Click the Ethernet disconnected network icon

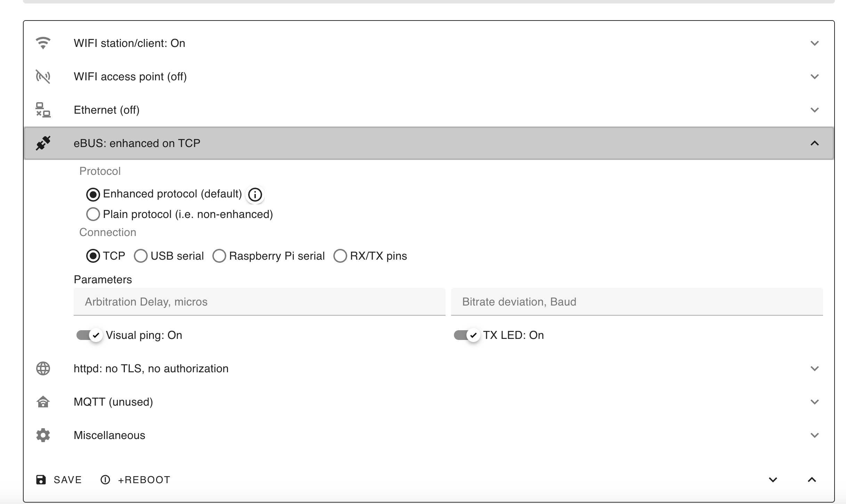(43, 110)
